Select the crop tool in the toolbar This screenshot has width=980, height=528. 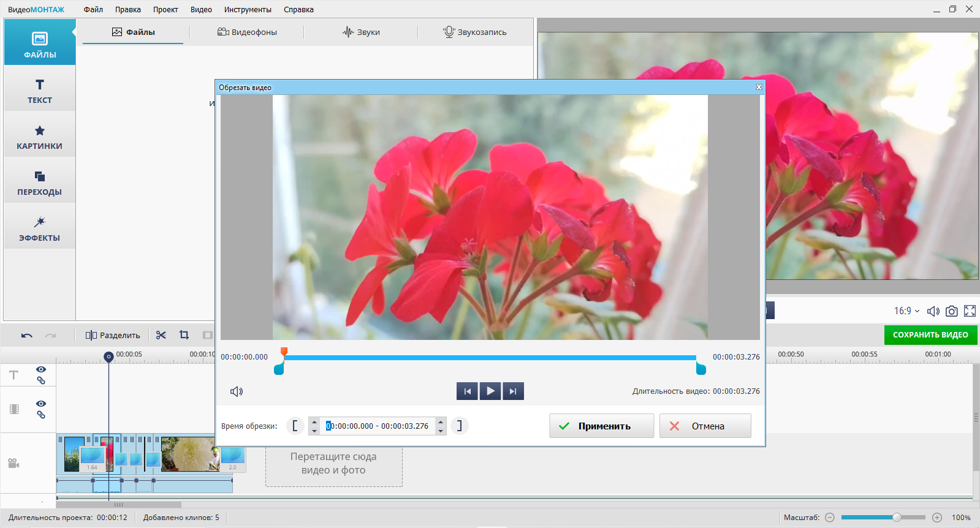(x=184, y=335)
